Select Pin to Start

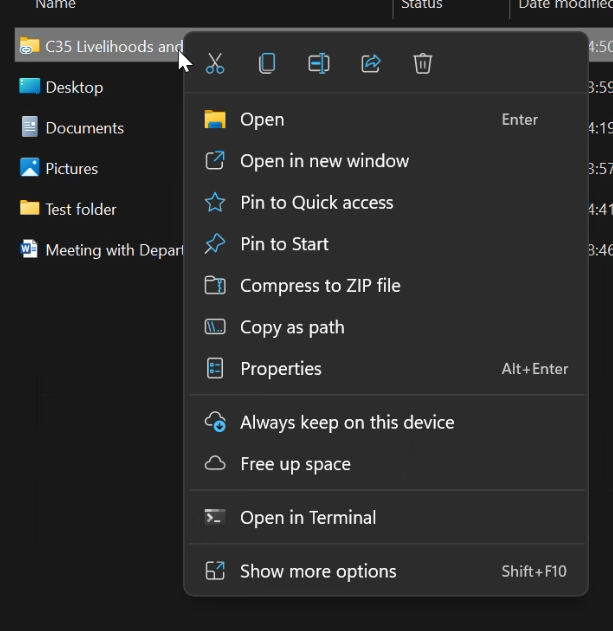(x=284, y=244)
